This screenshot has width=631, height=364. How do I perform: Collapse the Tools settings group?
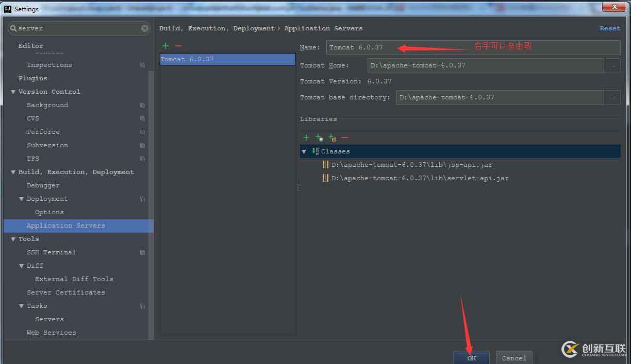click(x=13, y=239)
